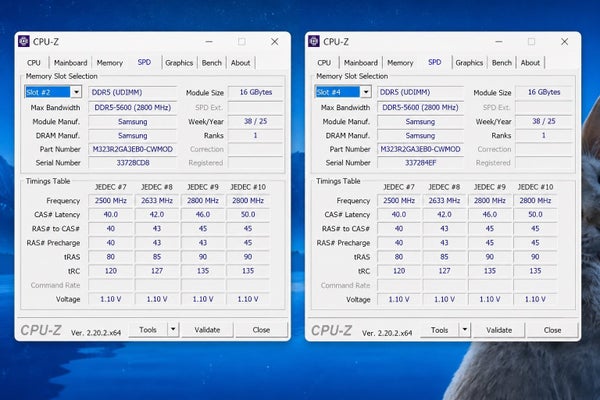600x400 pixels.
Task: Open Bench tab in left window
Action: tap(212, 62)
